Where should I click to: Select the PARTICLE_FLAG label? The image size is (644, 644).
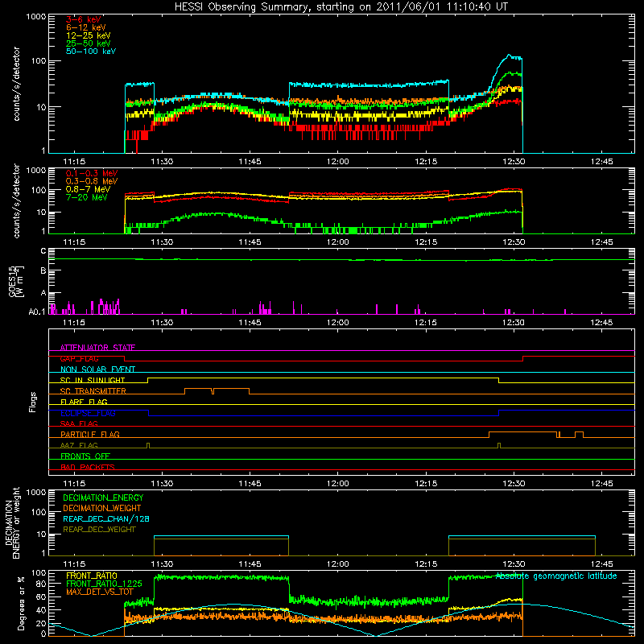coord(90,435)
